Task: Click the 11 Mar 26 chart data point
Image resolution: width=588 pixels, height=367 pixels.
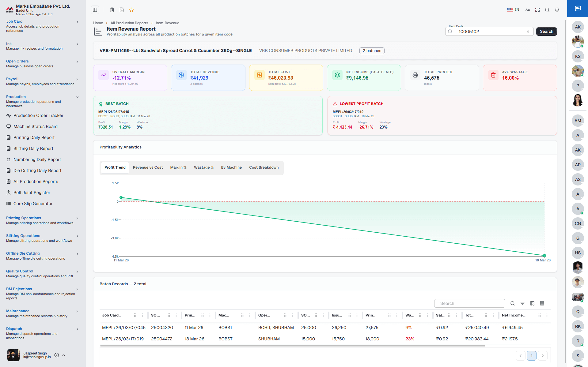Action: coord(121,197)
